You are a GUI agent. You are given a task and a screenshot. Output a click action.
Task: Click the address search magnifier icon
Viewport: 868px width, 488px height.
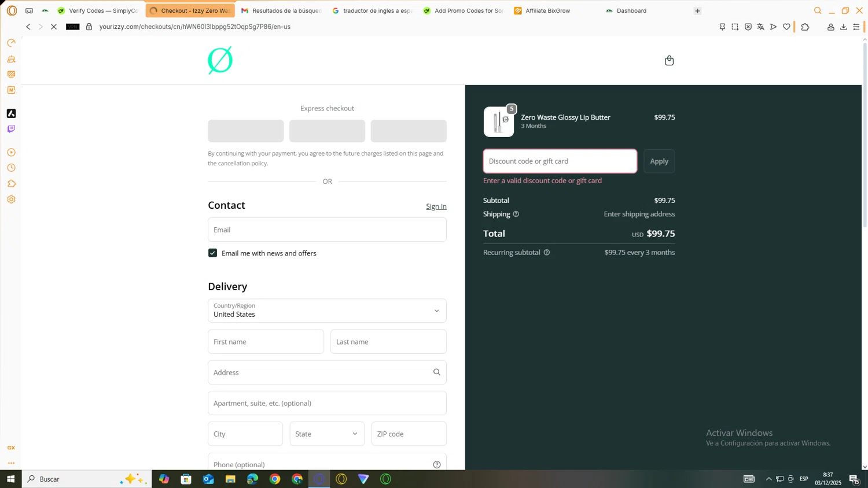point(437,372)
